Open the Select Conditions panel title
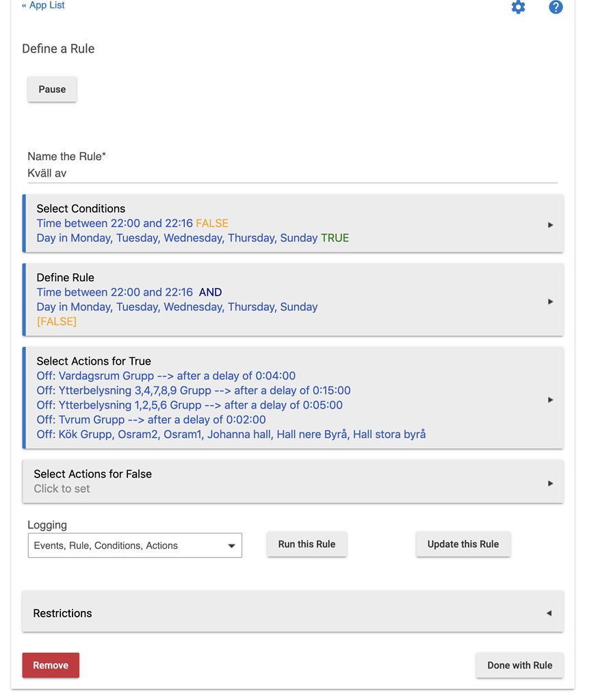Viewport: 596px width, 700px height. coord(81,209)
